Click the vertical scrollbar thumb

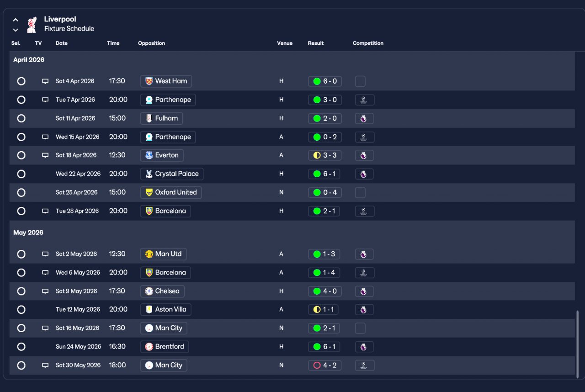[577, 343]
